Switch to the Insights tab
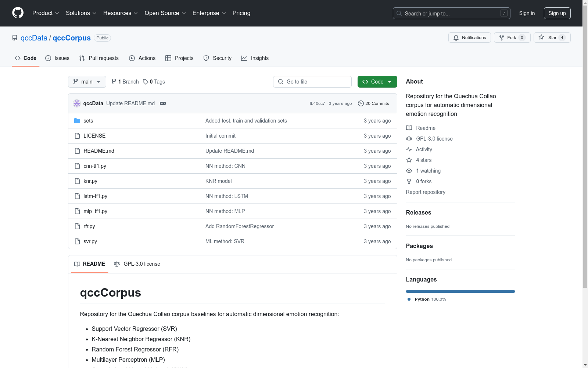 [x=255, y=58]
